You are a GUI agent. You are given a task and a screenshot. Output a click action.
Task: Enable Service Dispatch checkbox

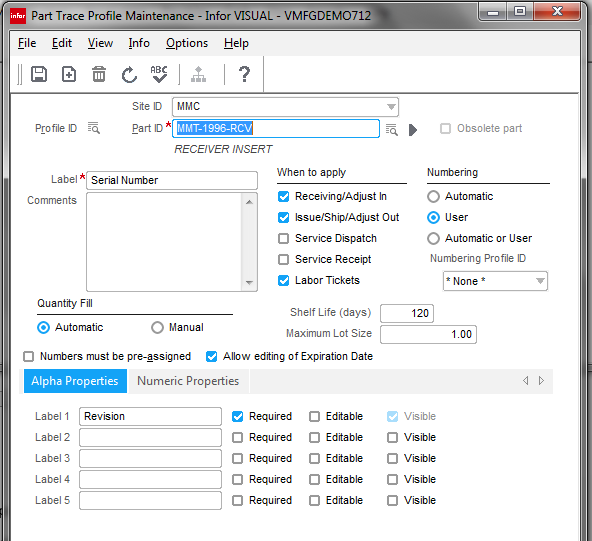point(284,239)
